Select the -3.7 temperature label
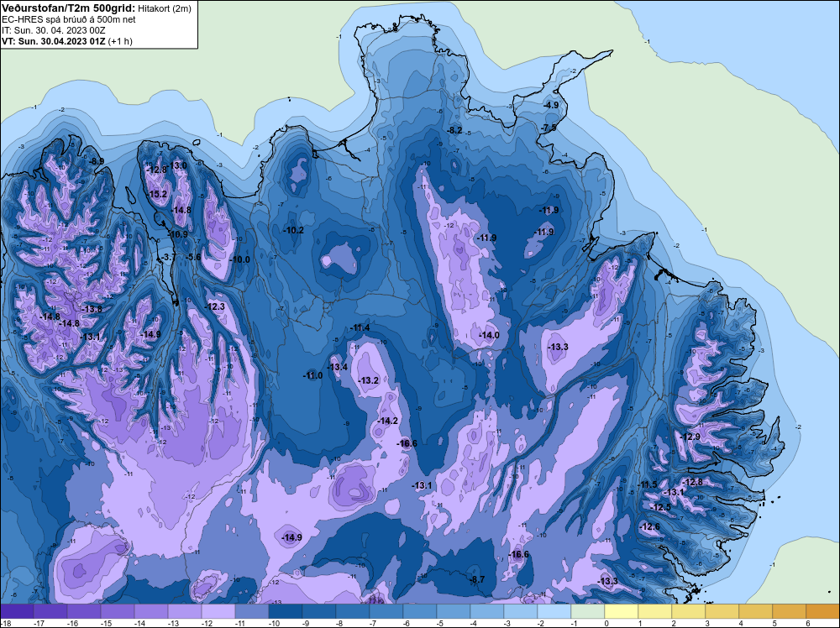 coord(168,257)
